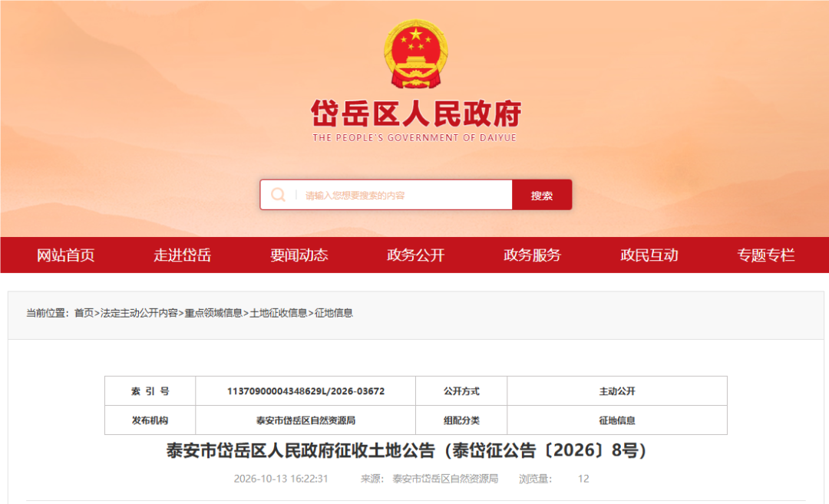Select the 政务服务 navigation item

click(x=533, y=255)
